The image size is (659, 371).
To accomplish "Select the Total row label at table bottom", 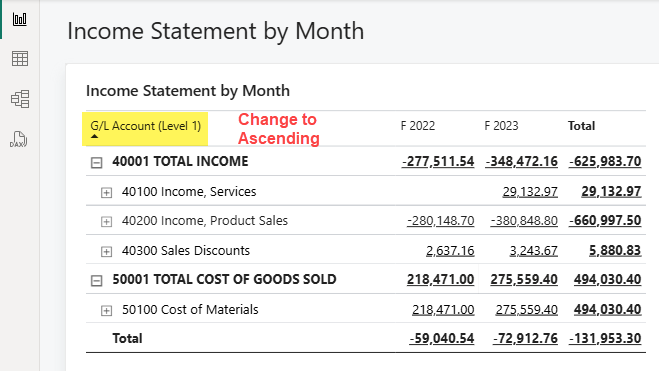I will point(127,338).
